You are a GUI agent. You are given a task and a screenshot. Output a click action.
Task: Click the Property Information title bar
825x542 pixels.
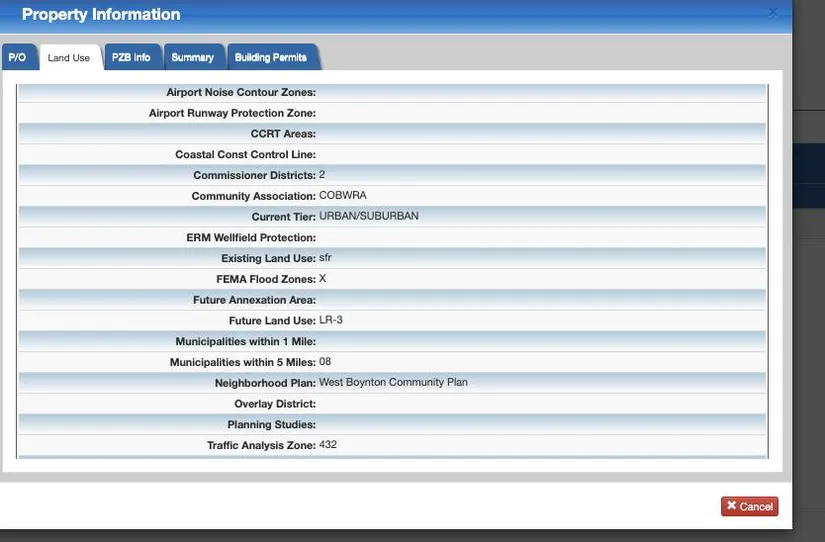(400, 15)
